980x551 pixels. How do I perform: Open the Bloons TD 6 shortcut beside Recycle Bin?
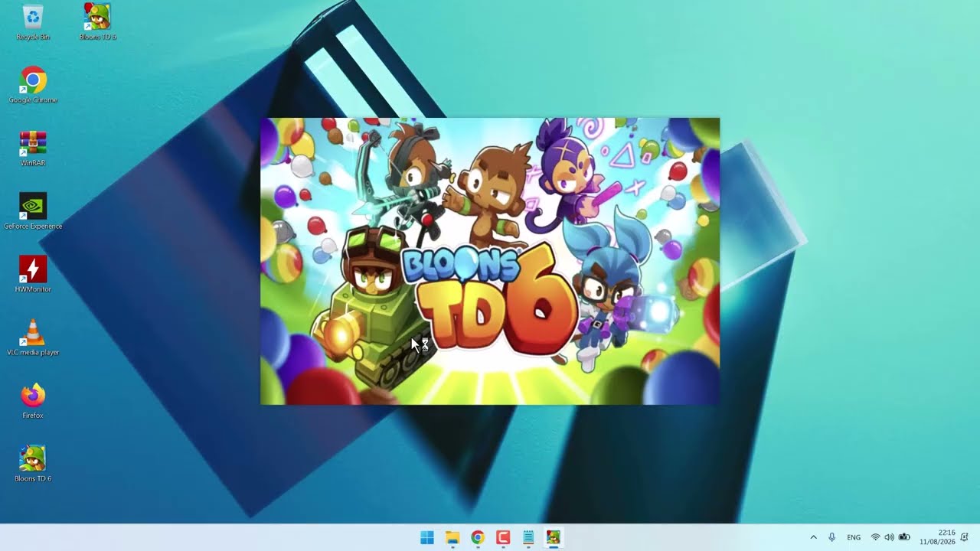coord(97,21)
